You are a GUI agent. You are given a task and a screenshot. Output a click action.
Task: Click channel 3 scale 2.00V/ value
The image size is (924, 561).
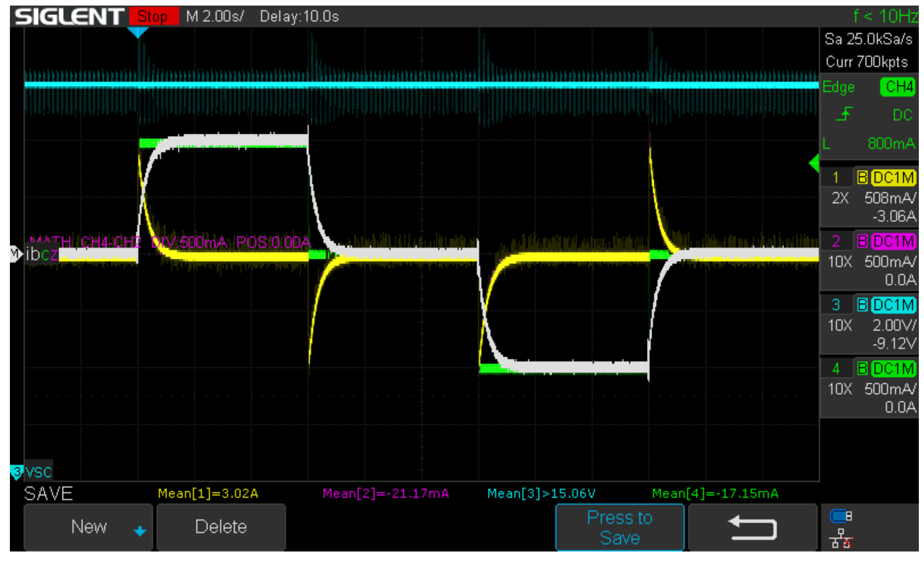894,325
